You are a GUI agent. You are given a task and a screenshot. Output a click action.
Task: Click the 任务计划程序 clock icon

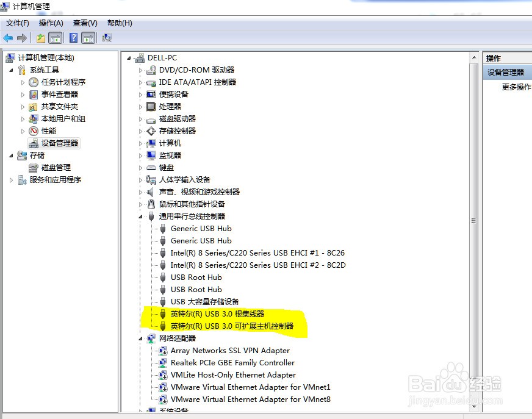(x=34, y=82)
